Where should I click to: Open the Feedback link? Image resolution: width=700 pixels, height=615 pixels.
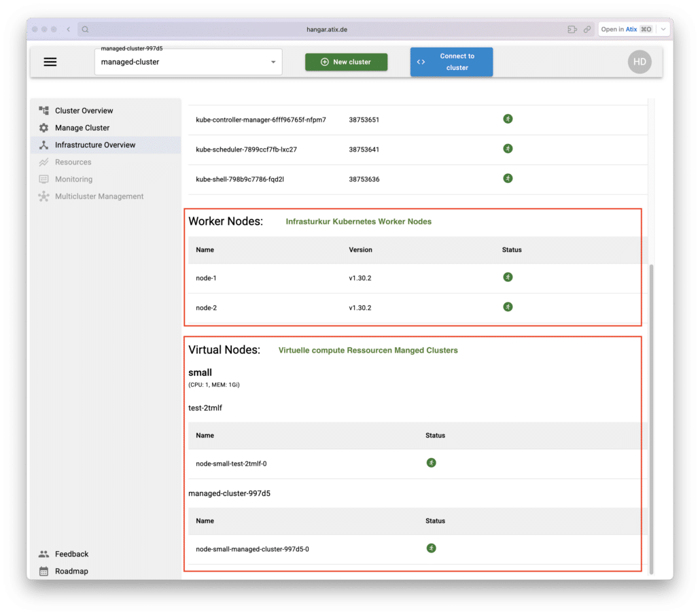point(71,554)
